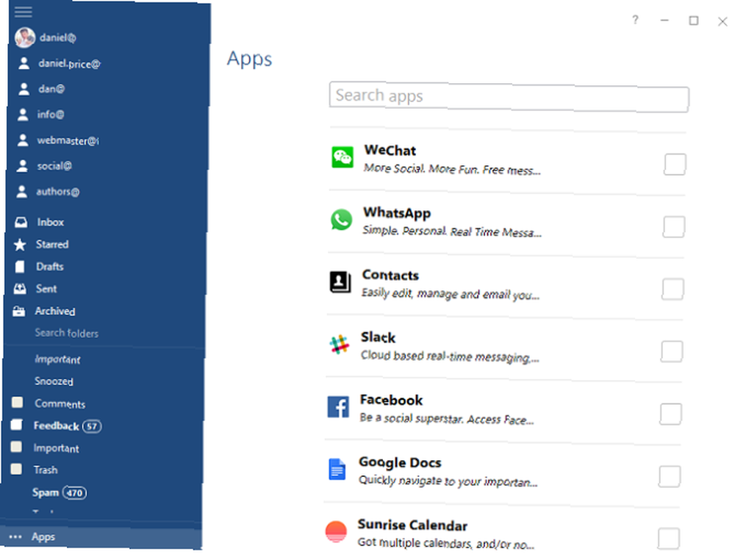Switch to the webmaster@ account
This screenshot has width=735, height=560.
(x=68, y=140)
